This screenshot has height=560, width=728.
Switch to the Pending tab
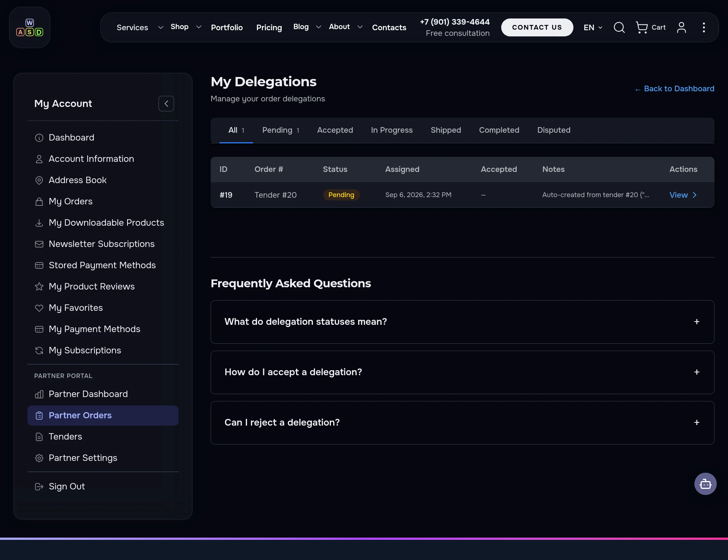[x=281, y=130]
